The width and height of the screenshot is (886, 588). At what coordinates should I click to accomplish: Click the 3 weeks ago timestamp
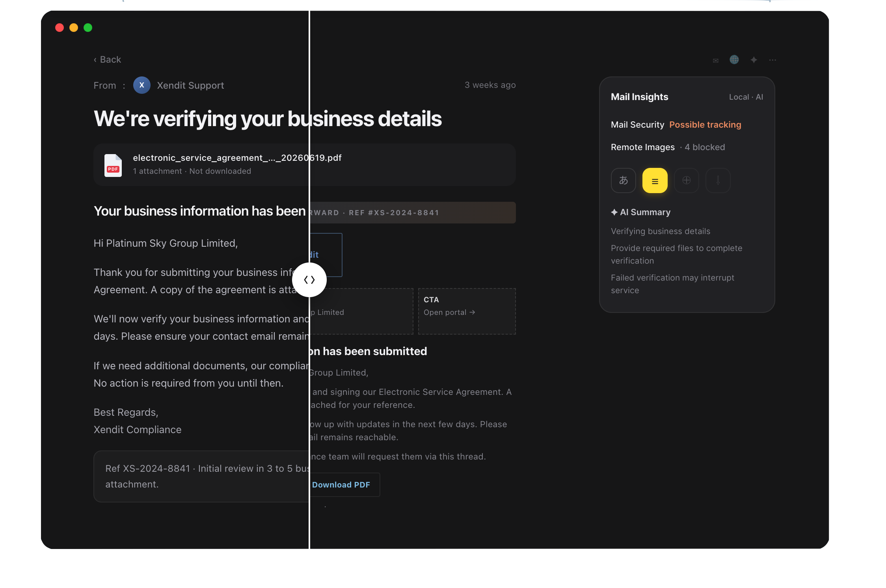[x=490, y=85]
